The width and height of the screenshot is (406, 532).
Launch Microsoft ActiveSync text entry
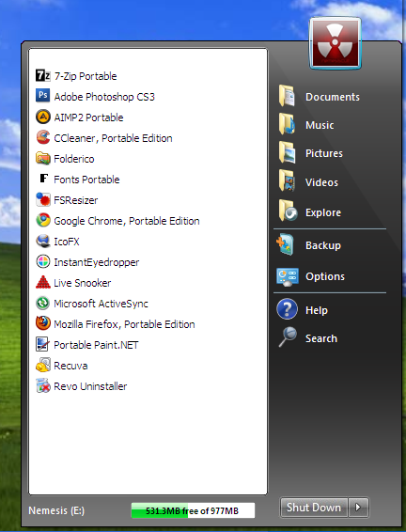(x=101, y=304)
